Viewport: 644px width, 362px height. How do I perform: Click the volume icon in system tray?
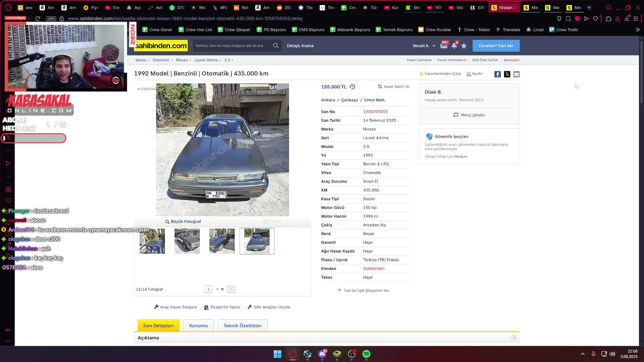[612, 354]
